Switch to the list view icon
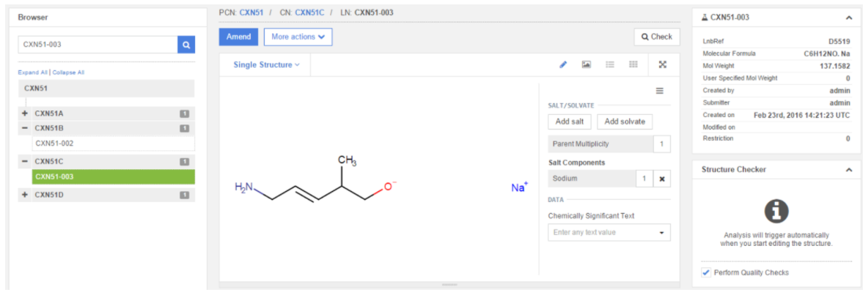868x295 pixels. (610, 64)
